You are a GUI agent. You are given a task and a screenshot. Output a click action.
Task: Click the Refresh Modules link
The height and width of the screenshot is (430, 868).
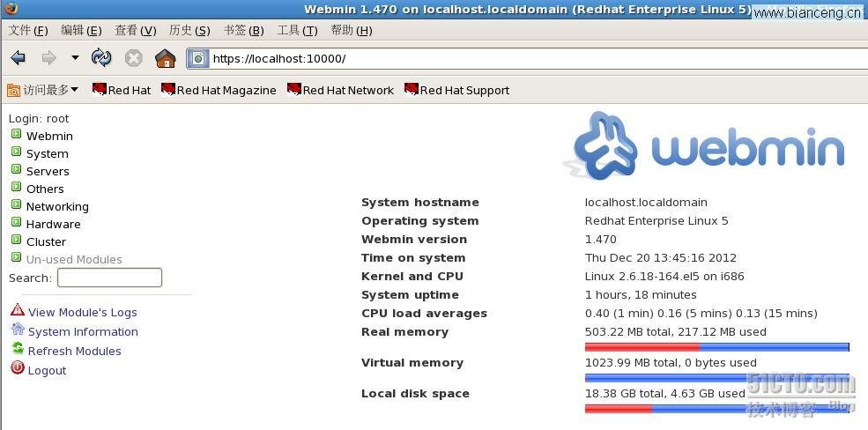click(75, 352)
